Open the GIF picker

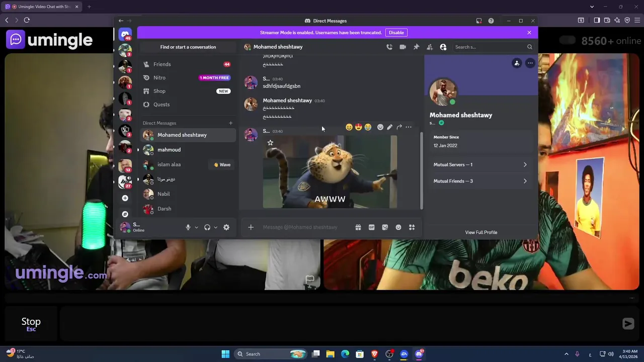(371, 227)
